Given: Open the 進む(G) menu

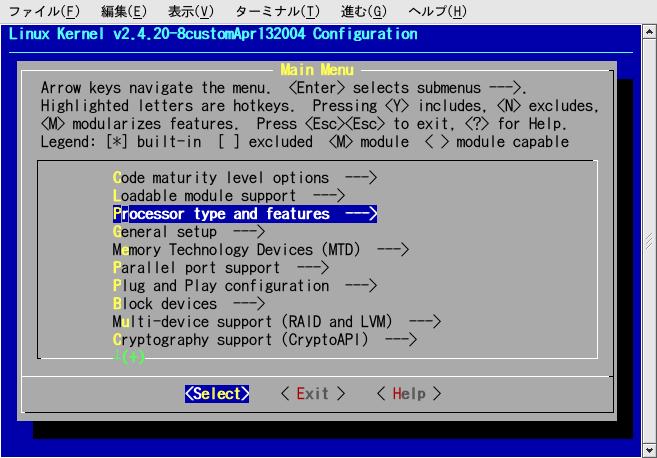Looking at the screenshot, I should click(364, 11).
